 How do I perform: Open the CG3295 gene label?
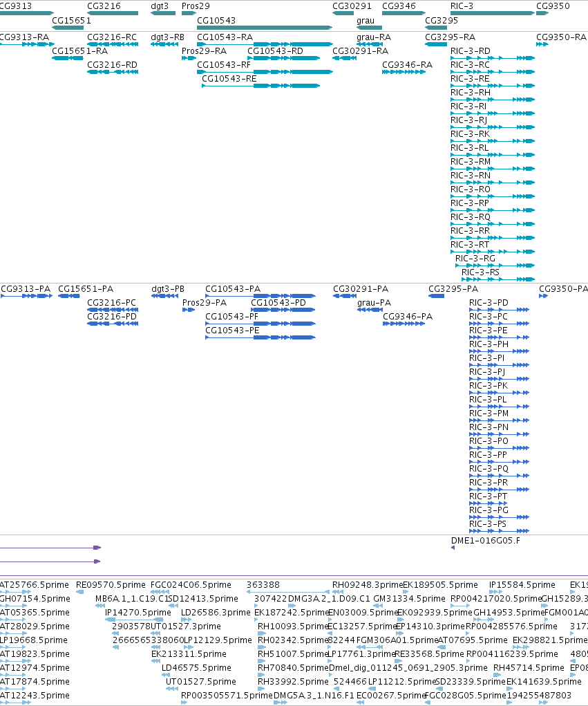pyautogui.click(x=442, y=20)
